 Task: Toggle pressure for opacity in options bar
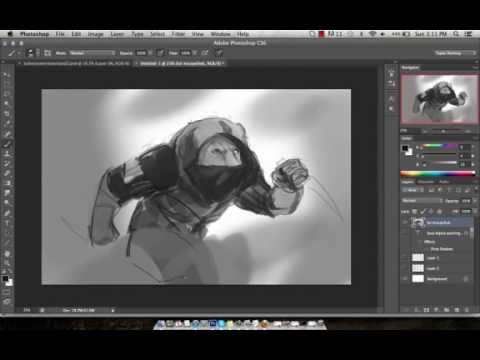click(160, 53)
